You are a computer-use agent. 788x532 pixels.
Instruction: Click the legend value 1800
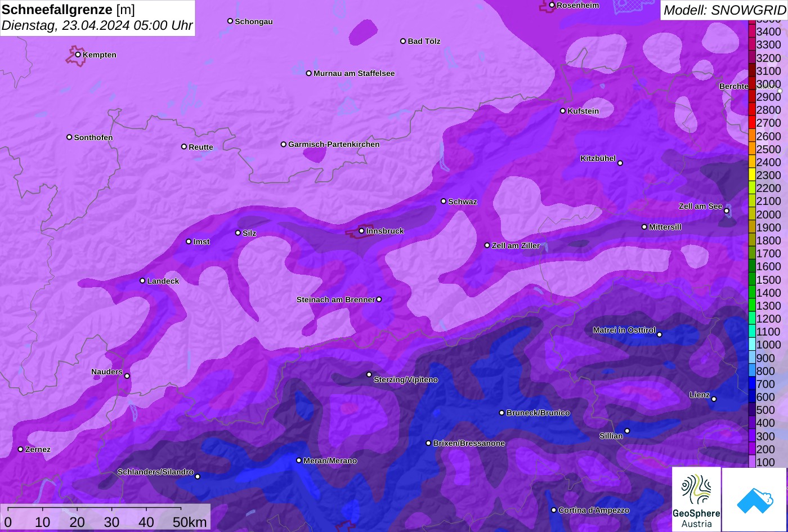coord(769,241)
